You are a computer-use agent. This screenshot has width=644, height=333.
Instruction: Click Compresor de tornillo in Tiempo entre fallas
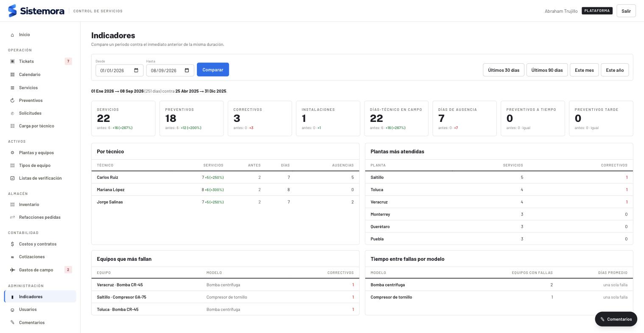pyautogui.click(x=391, y=297)
